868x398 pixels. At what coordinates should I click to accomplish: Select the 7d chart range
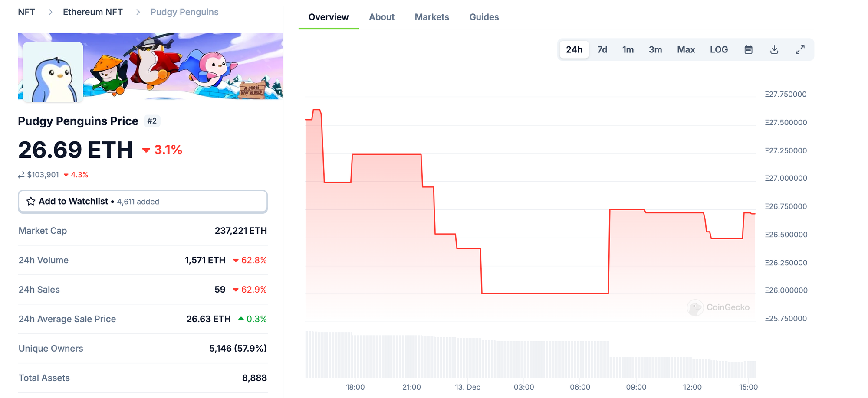pyautogui.click(x=602, y=49)
